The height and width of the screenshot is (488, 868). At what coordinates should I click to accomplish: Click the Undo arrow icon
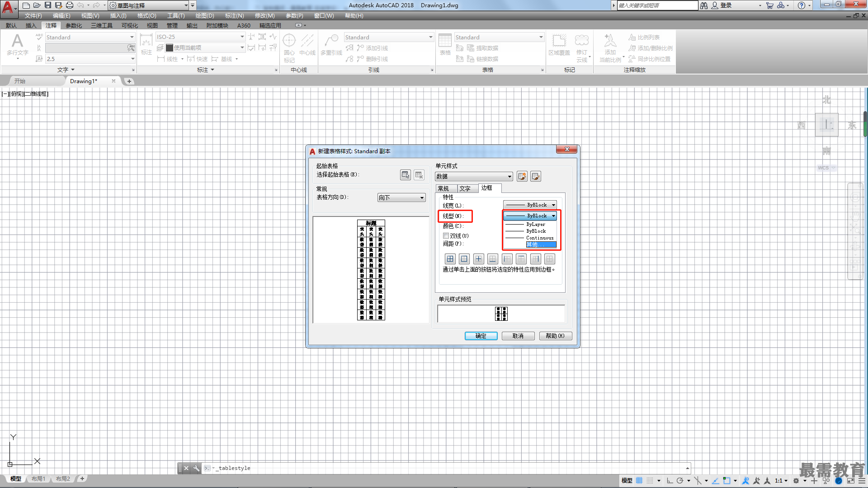(x=80, y=5)
